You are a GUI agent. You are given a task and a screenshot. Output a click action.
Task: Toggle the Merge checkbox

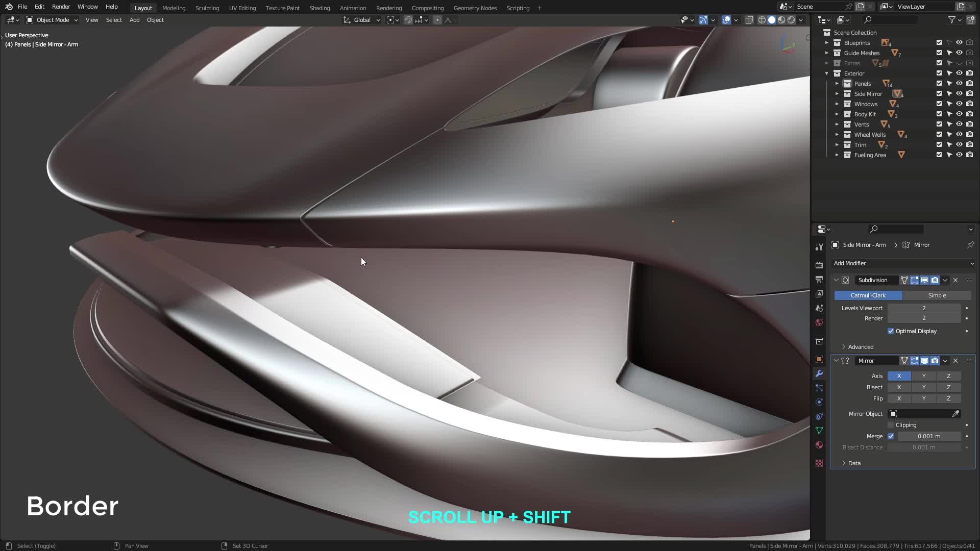[x=891, y=436]
